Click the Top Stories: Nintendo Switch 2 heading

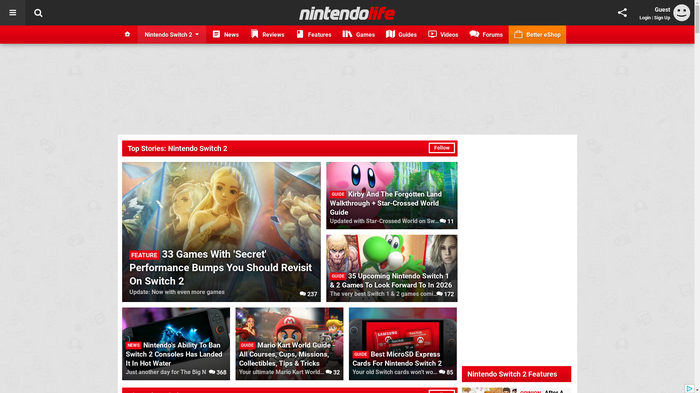pos(177,148)
